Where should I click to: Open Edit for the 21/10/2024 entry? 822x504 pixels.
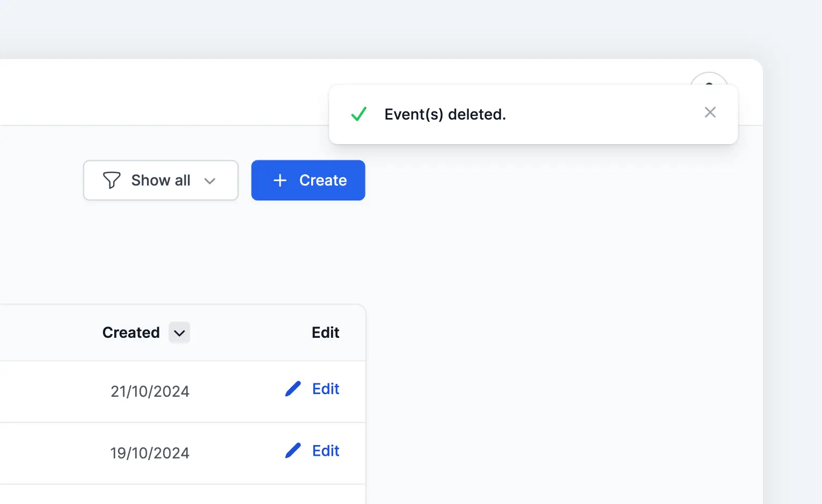325,389
